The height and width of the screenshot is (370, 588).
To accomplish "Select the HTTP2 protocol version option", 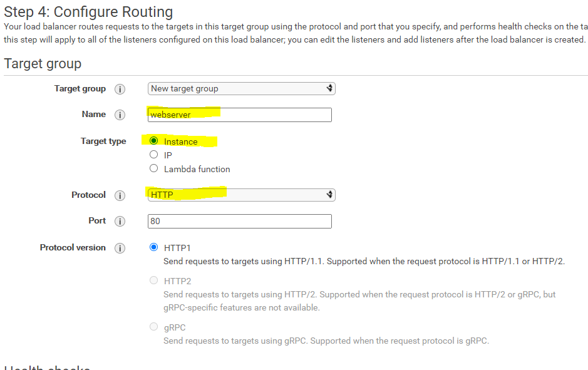I will (153, 280).
